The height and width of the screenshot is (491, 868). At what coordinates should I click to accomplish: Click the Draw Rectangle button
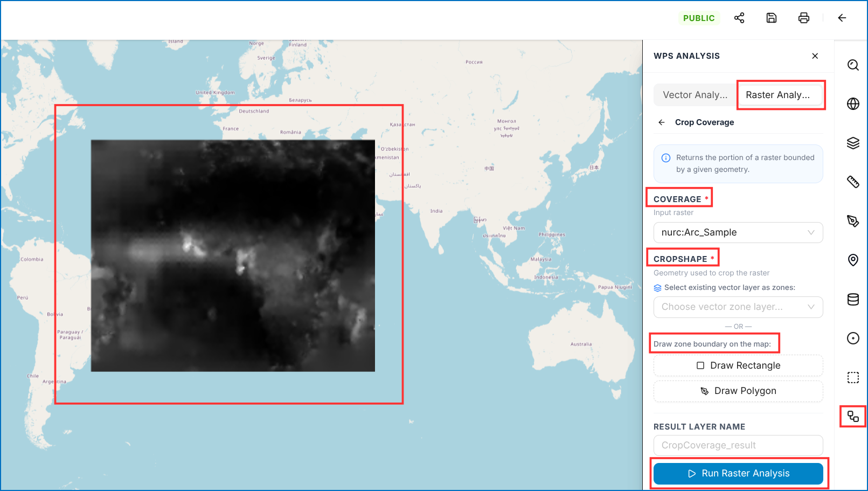point(738,365)
